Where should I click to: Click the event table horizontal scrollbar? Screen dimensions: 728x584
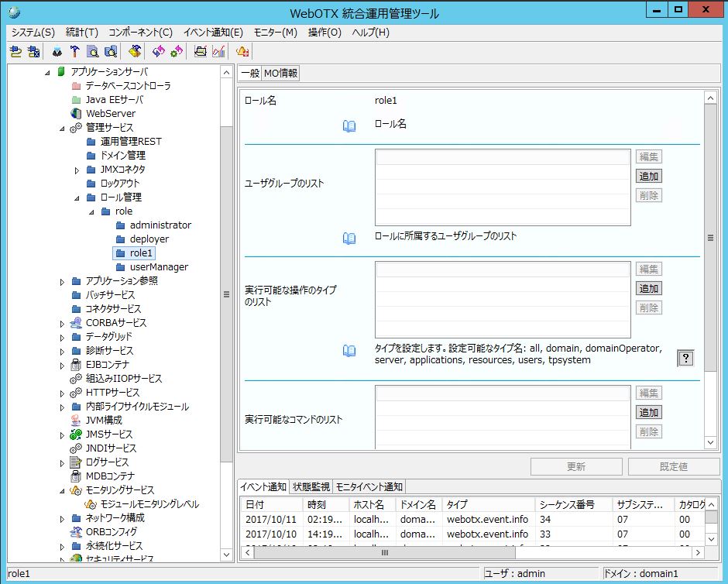click(x=383, y=553)
